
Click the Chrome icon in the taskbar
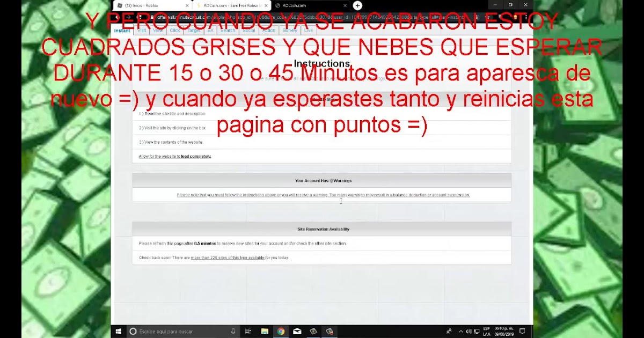click(x=281, y=332)
